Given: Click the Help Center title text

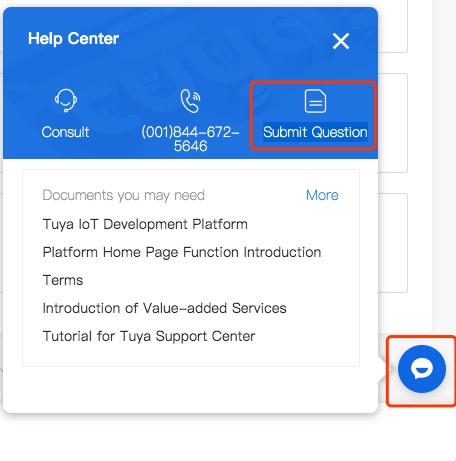Looking at the screenshot, I should tap(73, 38).
